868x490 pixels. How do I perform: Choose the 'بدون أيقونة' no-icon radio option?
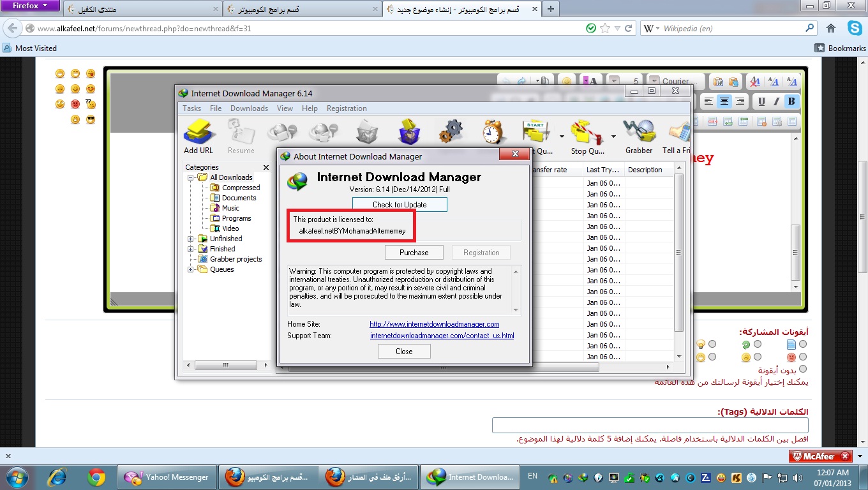[803, 369]
